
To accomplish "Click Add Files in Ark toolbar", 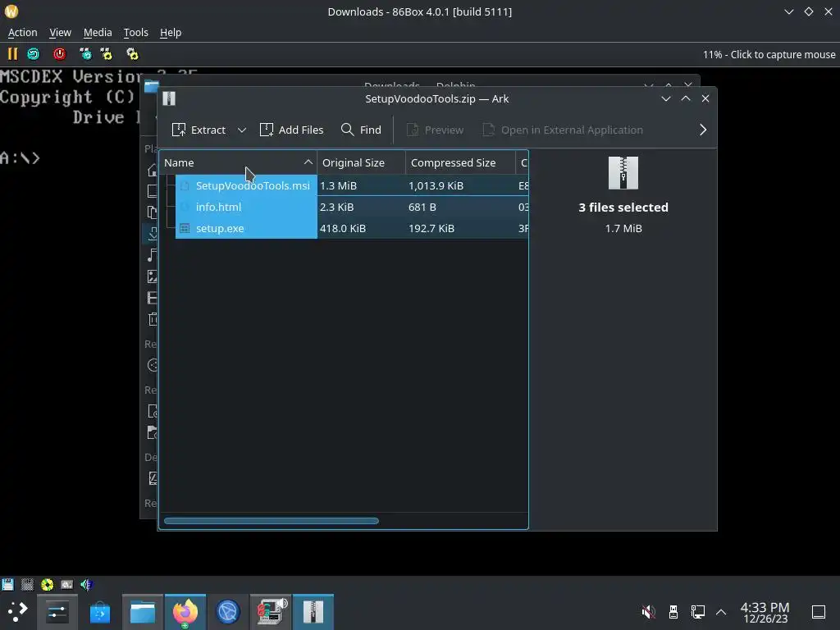I will tap(291, 130).
